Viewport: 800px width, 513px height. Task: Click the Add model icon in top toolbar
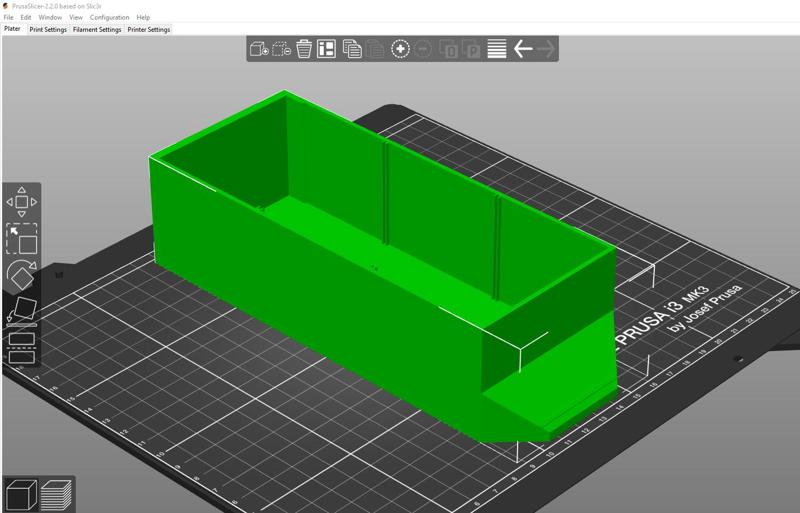click(x=258, y=48)
